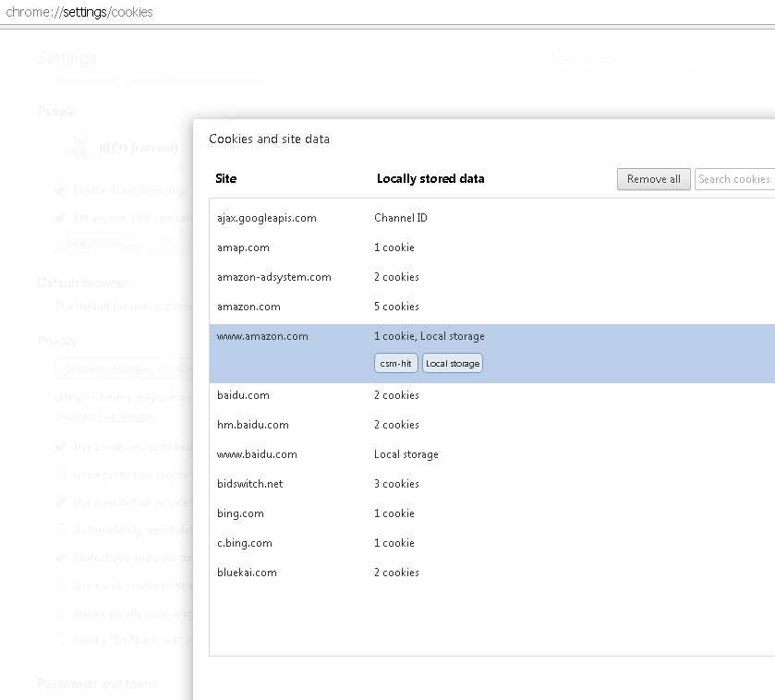Select the baidu.com site row

click(491, 395)
